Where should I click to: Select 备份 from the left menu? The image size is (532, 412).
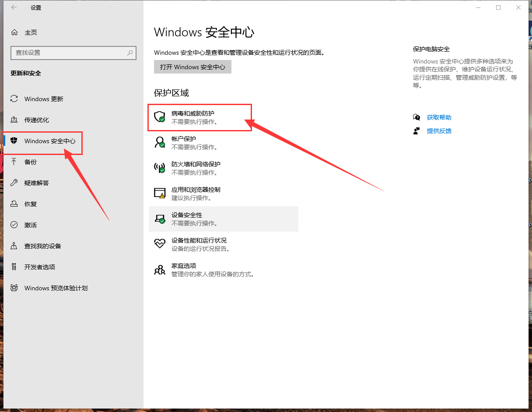click(x=30, y=162)
